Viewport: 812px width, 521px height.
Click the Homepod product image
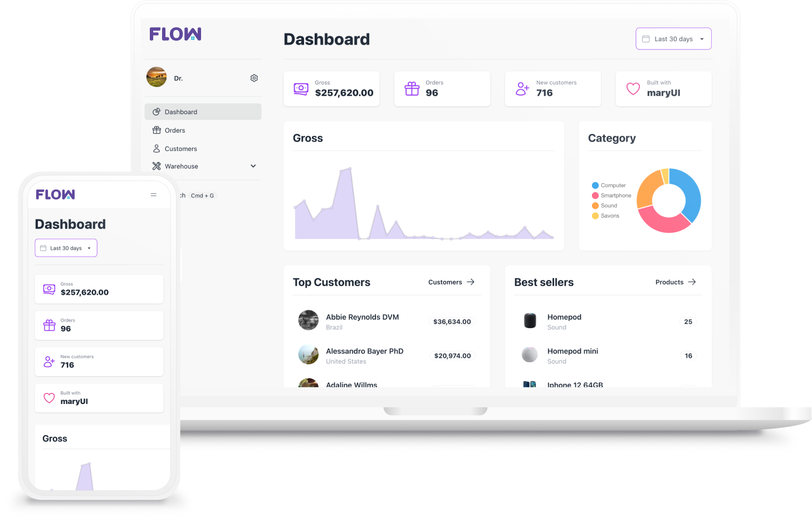click(x=530, y=321)
